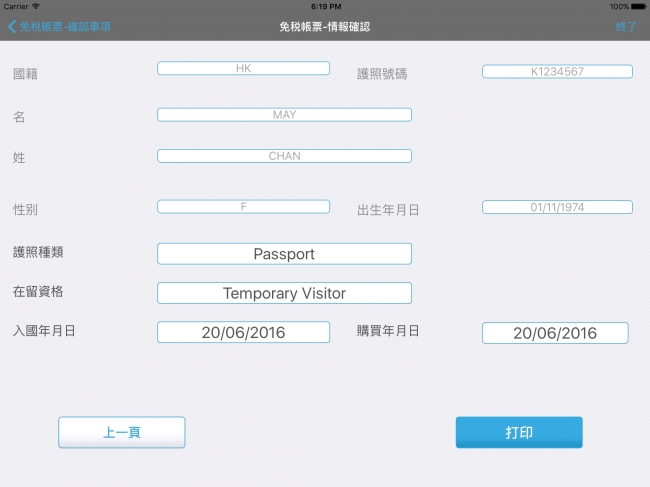The height and width of the screenshot is (487, 650).
Task: Choose the 購買年月日 date field
Action: click(x=555, y=333)
